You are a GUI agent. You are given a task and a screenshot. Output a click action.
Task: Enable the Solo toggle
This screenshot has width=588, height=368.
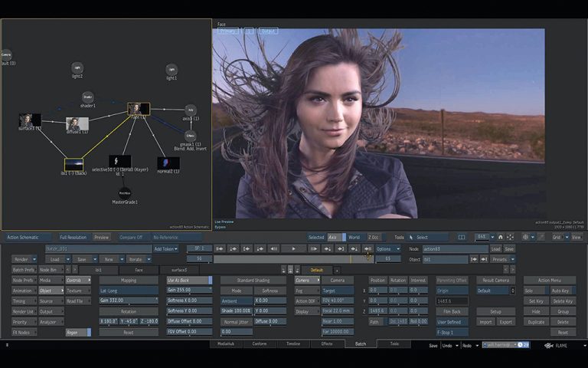click(535, 291)
